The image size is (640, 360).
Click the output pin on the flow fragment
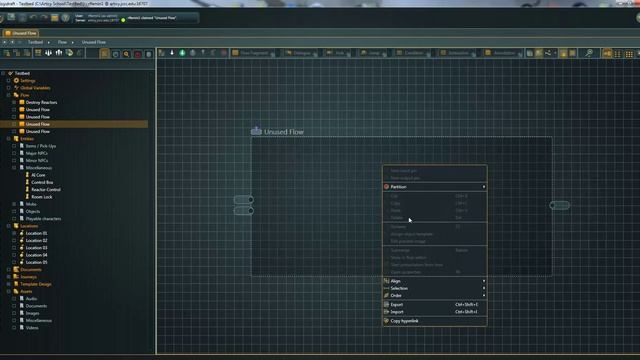pos(560,205)
